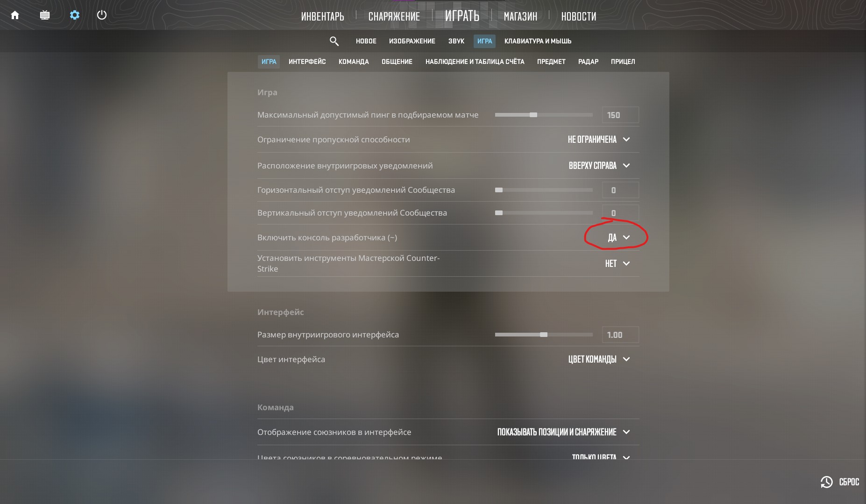Image resolution: width=866 pixels, height=504 pixels.
Task: Click the ИГРАТЬ main menu button
Action: coord(462,16)
